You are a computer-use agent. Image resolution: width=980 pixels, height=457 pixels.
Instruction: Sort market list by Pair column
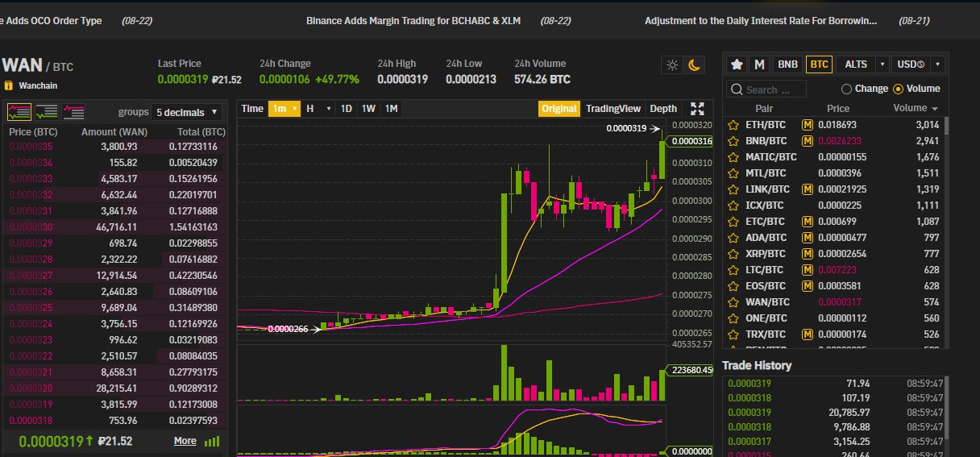click(x=764, y=108)
